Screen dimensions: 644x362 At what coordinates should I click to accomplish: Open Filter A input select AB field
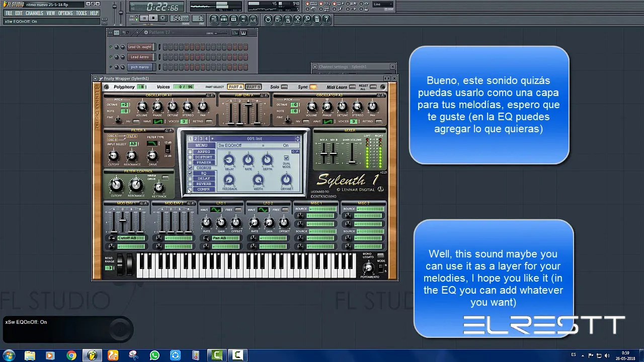click(133, 144)
